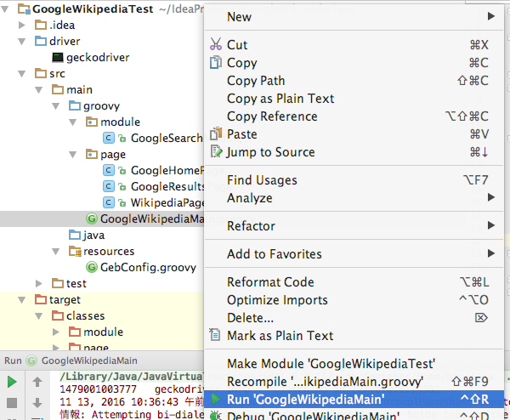Click the GoogleSearch class icon

pos(109,138)
